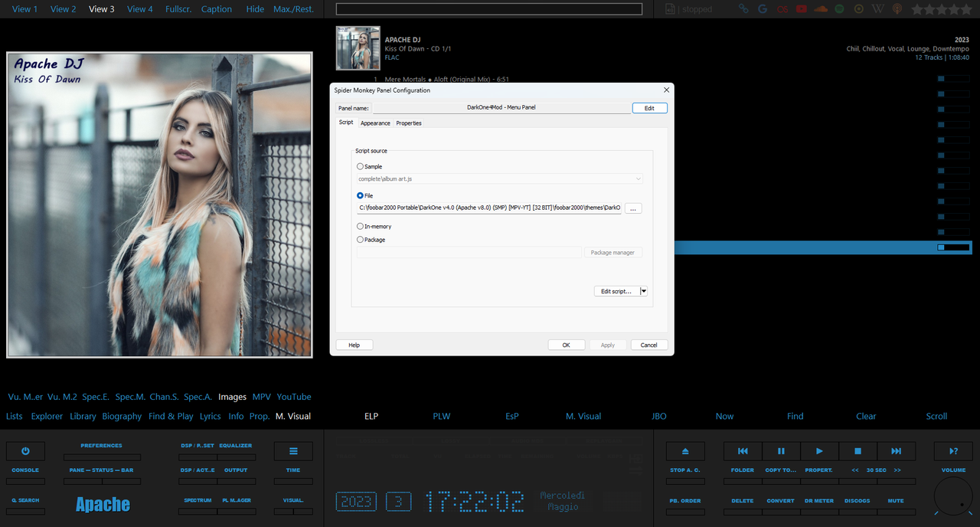This screenshot has width=980, height=527.
Task: Skip to next track
Action: 896,451
